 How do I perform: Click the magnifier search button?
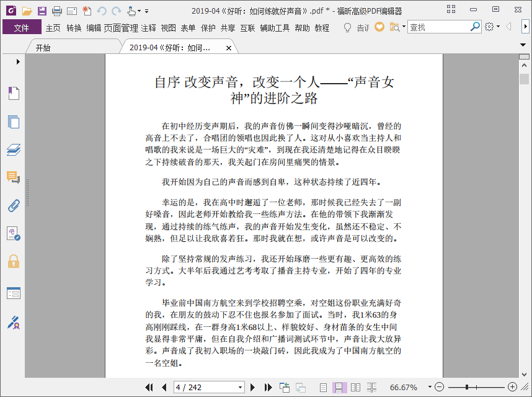(x=475, y=27)
